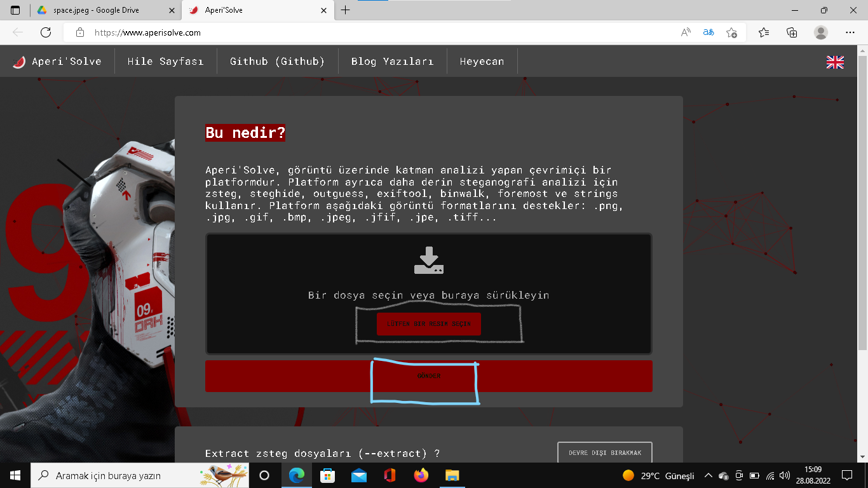868x488 pixels.
Task: Open the OneDrive cloud tray icon
Action: pyautogui.click(x=724, y=475)
